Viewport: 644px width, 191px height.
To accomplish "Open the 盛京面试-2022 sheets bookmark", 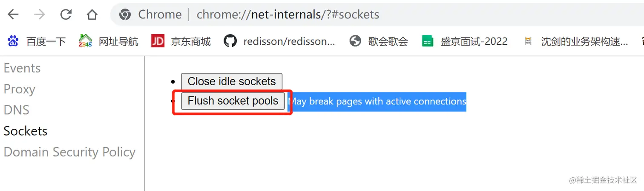I will (427, 41).
